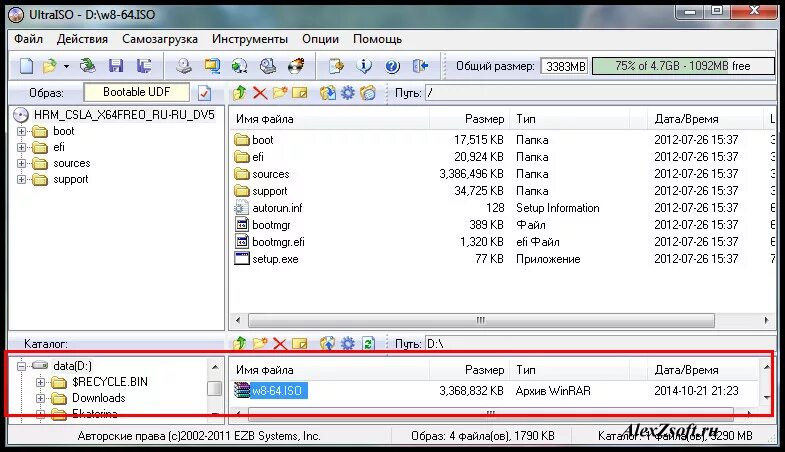This screenshot has height=452, width=785.
Task: Click the Rename icon in image pane toolbar
Action: coord(299,93)
